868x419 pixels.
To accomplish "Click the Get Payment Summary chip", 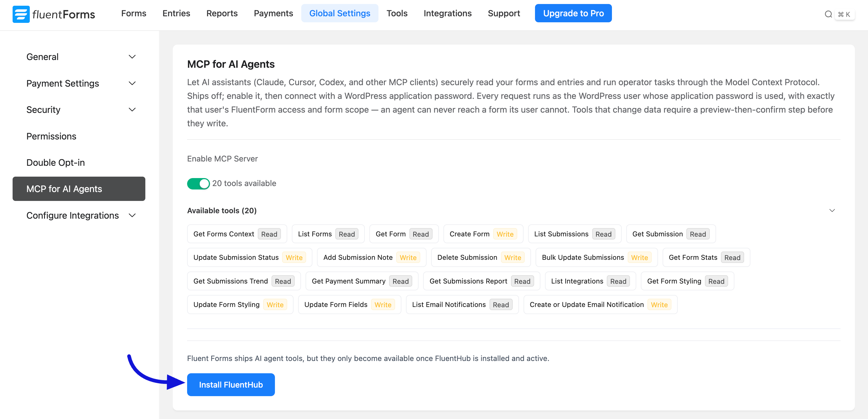I will 362,281.
